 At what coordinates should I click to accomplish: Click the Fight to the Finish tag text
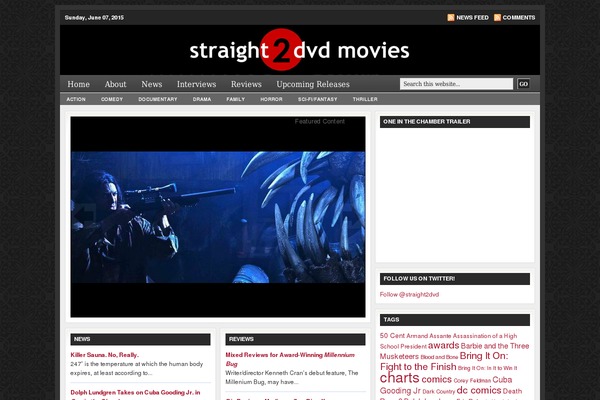click(418, 367)
